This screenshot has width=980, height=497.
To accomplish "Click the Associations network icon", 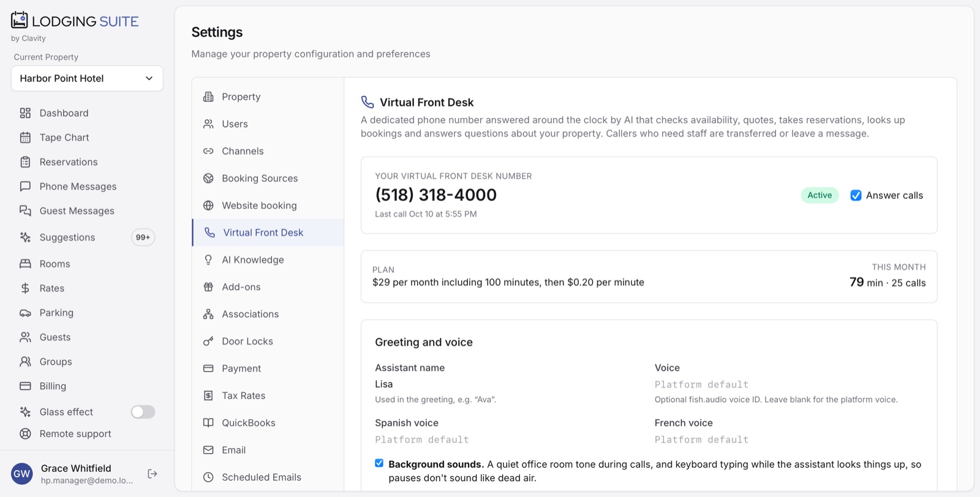I will click(x=208, y=314).
